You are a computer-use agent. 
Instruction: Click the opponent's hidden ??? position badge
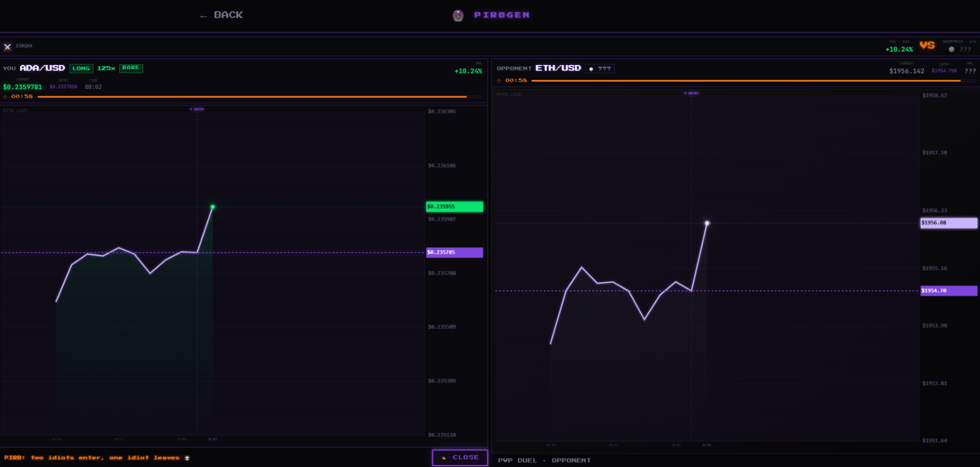(600, 69)
